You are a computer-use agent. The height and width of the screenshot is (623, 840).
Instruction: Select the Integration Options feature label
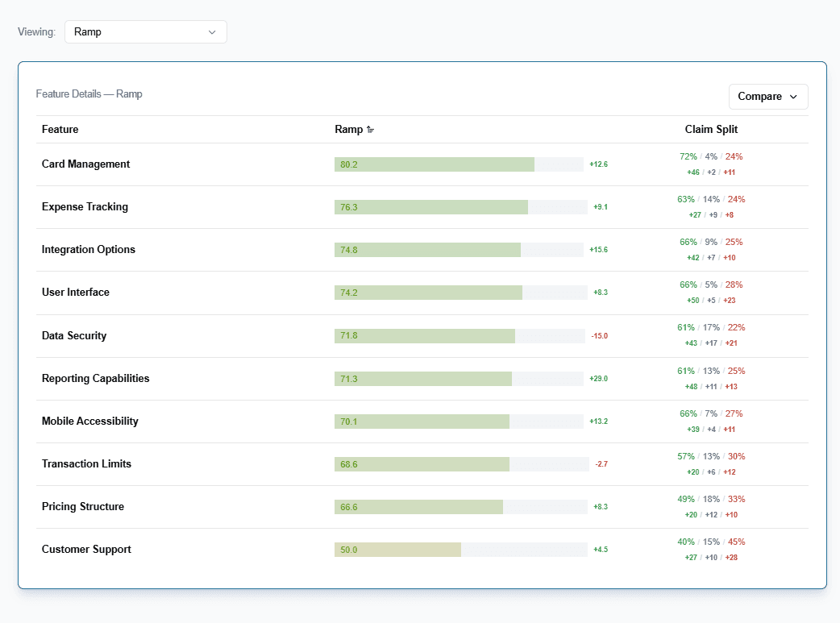click(x=89, y=250)
